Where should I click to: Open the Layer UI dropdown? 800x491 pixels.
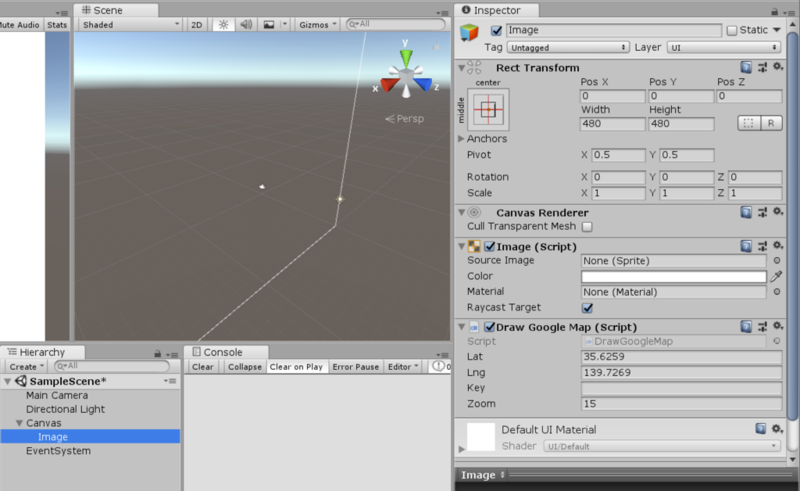(724, 47)
